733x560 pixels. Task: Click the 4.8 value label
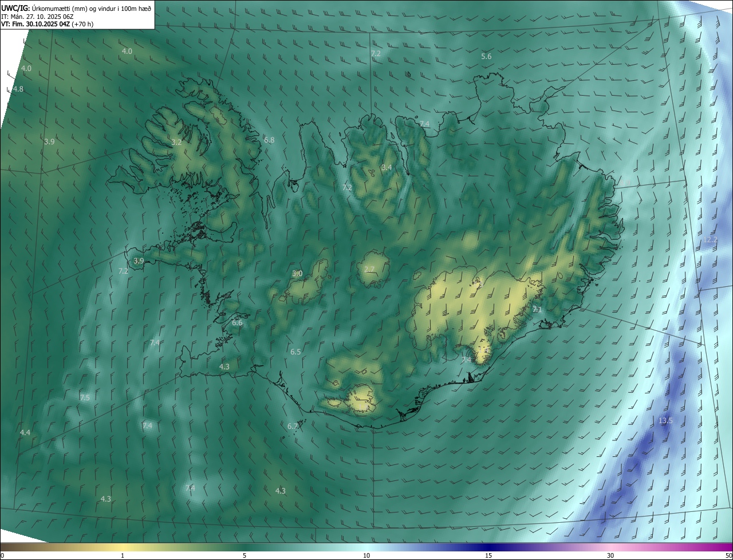[18, 89]
